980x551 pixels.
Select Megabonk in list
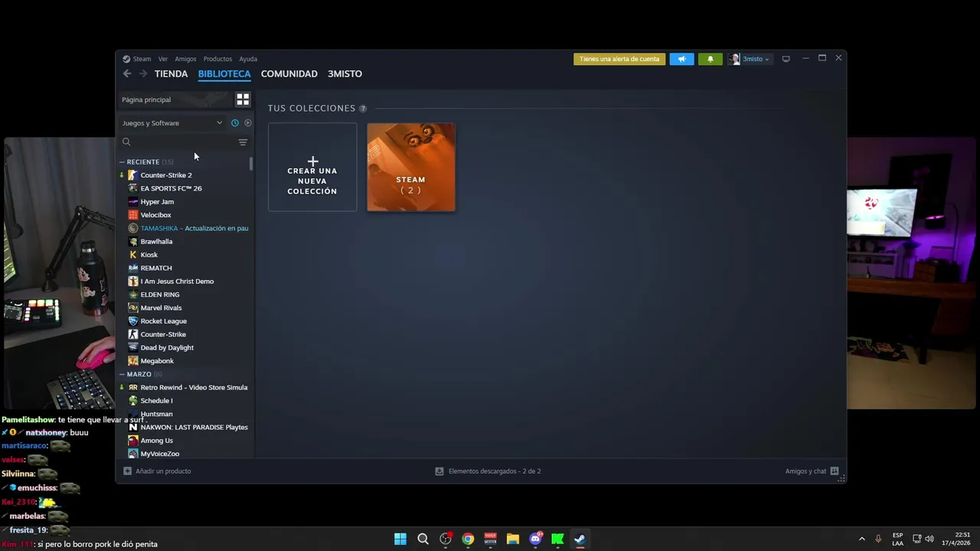[157, 361]
